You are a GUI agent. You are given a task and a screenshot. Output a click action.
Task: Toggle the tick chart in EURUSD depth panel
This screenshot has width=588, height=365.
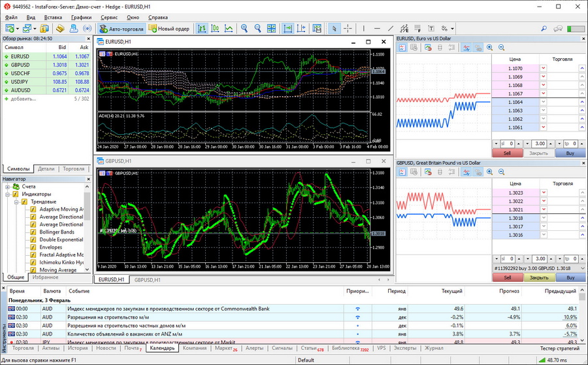point(466,48)
